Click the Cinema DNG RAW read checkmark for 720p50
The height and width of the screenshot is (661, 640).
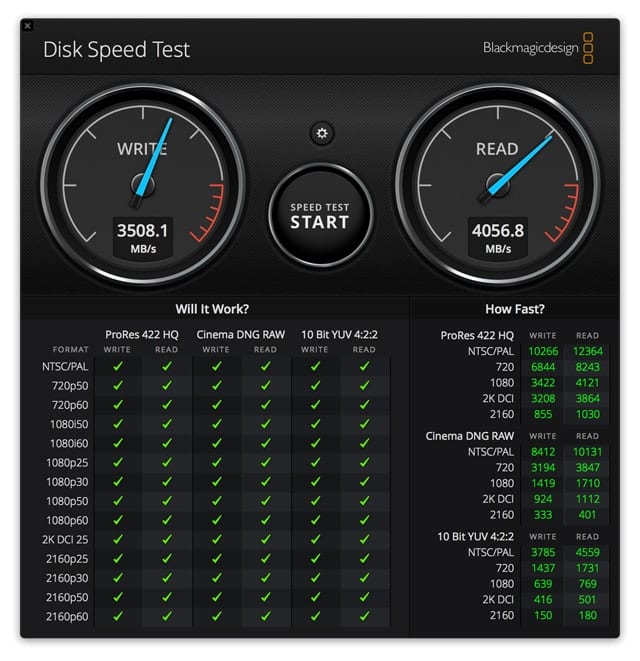click(265, 386)
